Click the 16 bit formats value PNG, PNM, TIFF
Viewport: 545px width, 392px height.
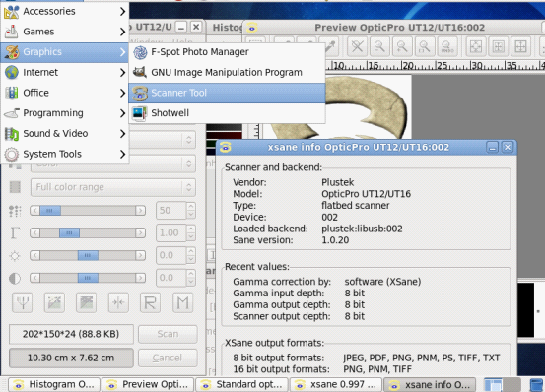[377, 369]
